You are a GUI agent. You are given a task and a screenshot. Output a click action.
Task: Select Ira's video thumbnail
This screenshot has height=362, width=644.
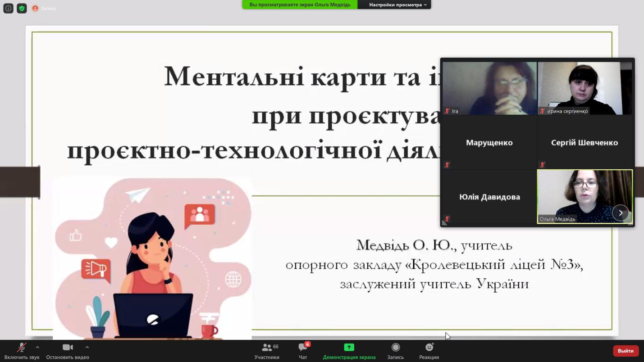[x=489, y=88]
